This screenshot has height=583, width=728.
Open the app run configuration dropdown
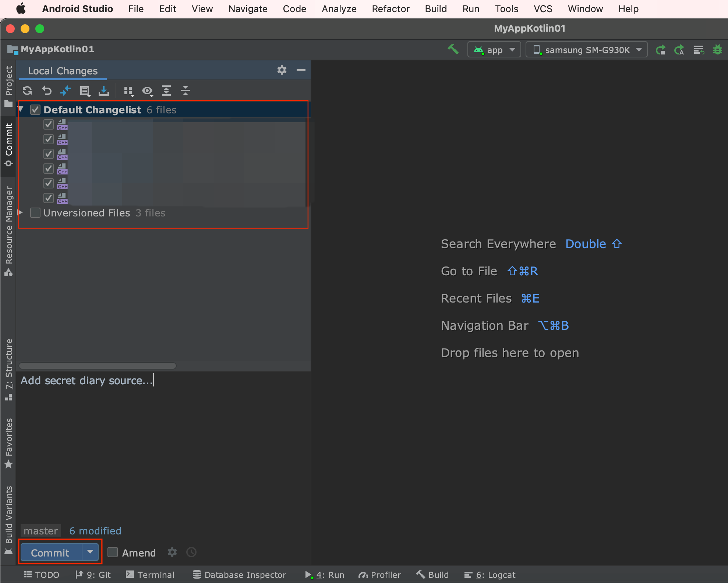point(494,50)
